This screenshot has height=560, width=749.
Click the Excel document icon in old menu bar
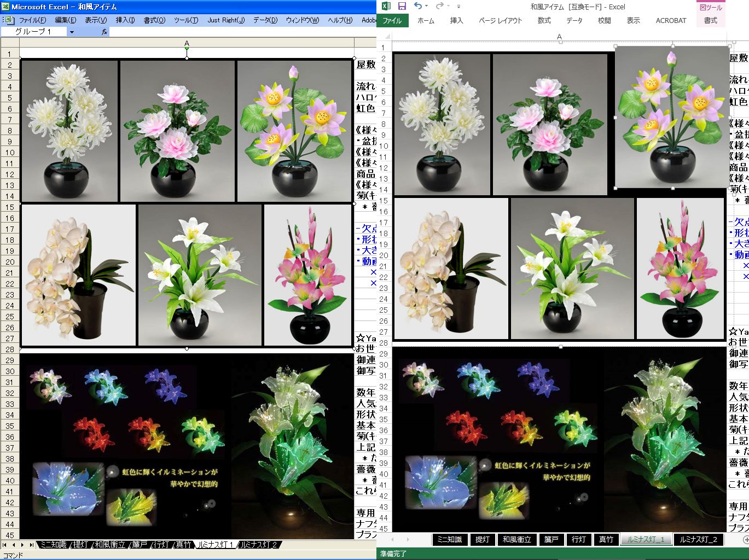coord(9,20)
